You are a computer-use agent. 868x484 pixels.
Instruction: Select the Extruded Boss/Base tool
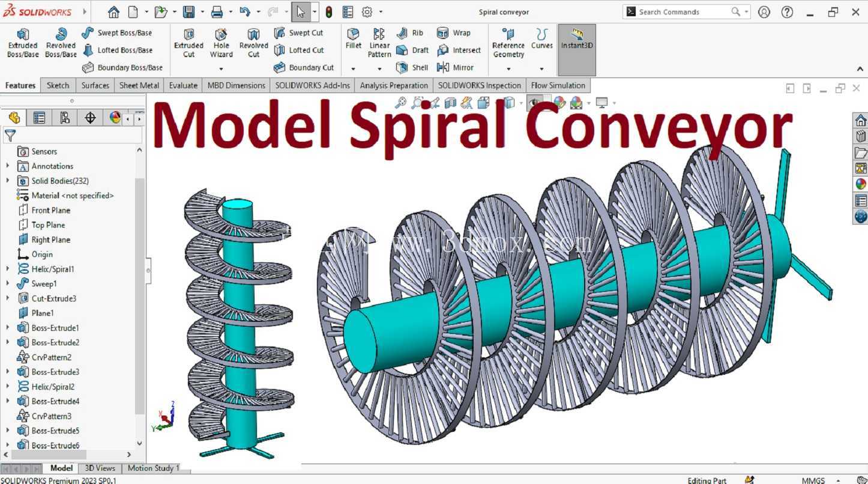tap(23, 43)
